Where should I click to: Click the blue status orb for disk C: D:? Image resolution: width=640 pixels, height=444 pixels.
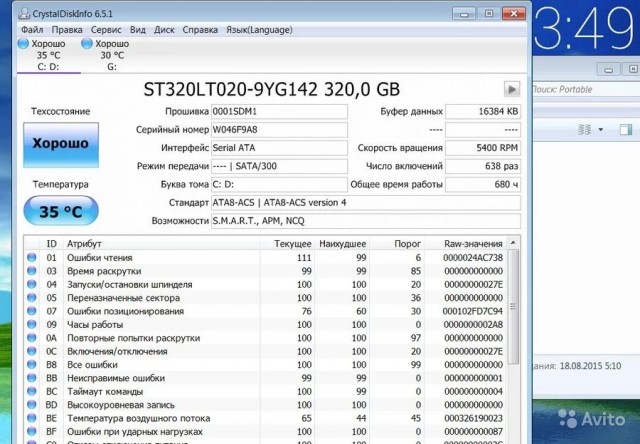click(23, 43)
